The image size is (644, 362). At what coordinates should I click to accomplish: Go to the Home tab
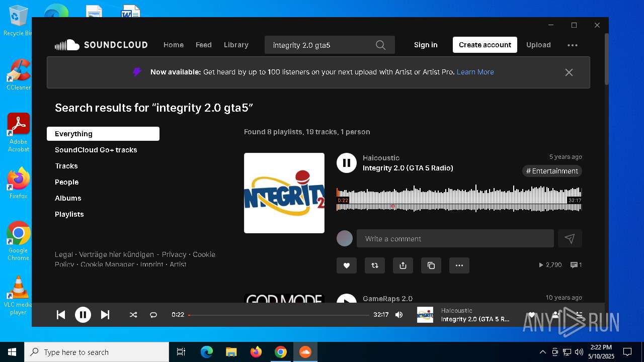pyautogui.click(x=174, y=45)
